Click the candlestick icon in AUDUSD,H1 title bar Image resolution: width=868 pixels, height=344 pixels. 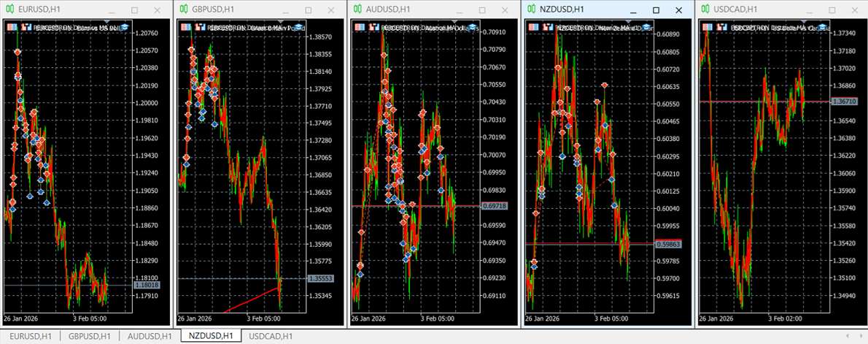pos(358,9)
